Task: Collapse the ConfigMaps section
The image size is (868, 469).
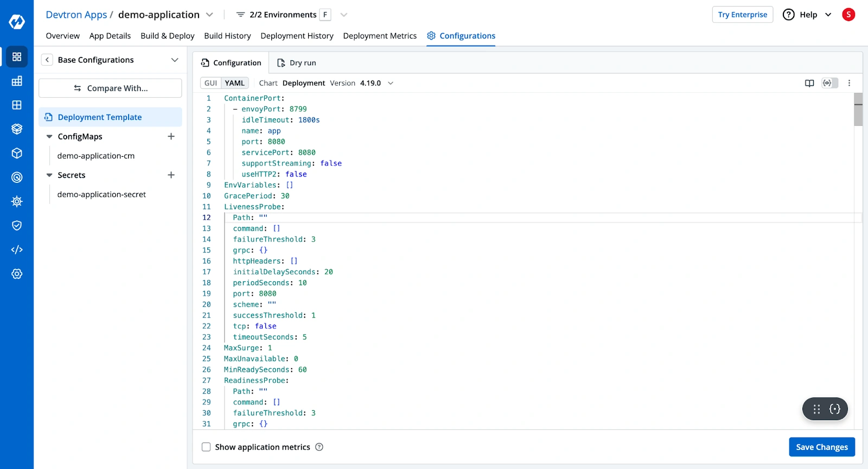Action: point(49,137)
